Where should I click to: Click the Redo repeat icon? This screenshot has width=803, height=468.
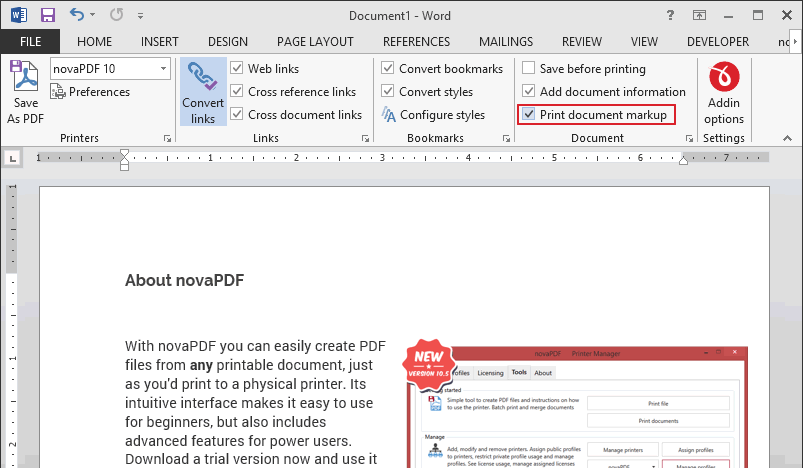point(117,15)
